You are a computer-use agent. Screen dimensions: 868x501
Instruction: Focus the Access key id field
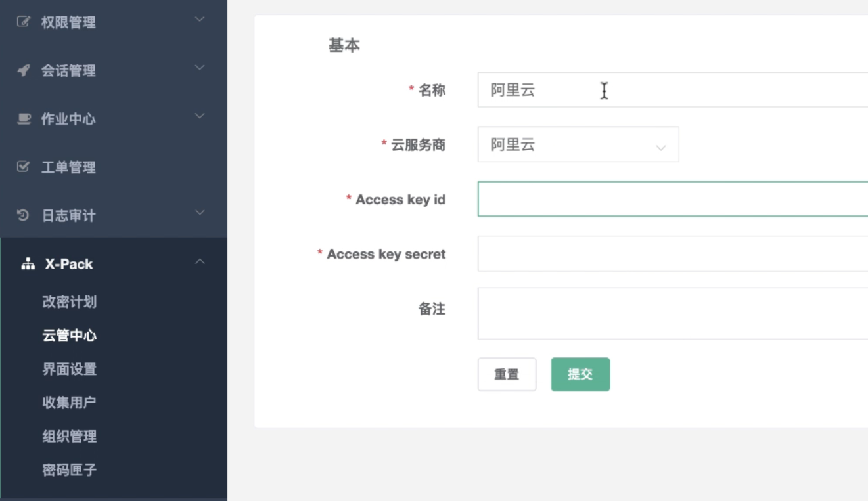pyautogui.click(x=673, y=199)
